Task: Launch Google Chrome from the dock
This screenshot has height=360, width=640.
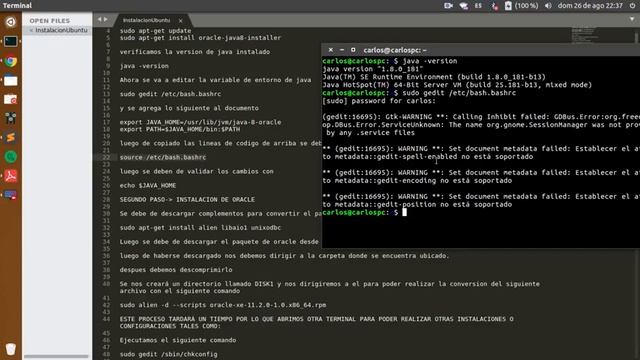Action: (x=11, y=61)
